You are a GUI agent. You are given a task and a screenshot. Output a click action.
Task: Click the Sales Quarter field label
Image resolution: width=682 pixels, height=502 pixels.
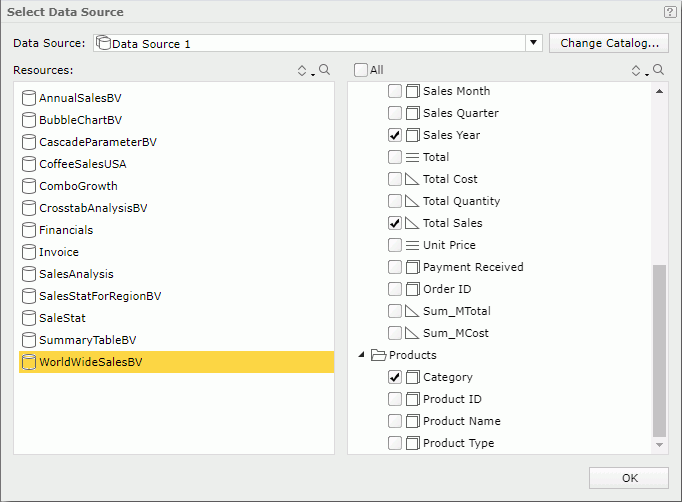pyautogui.click(x=461, y=113)
